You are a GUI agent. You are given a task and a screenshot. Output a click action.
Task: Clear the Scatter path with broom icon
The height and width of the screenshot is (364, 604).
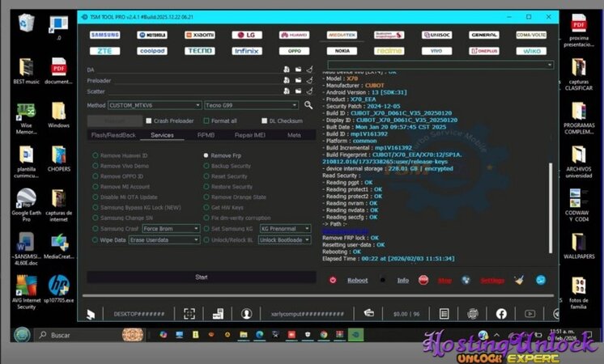point(309,92)
